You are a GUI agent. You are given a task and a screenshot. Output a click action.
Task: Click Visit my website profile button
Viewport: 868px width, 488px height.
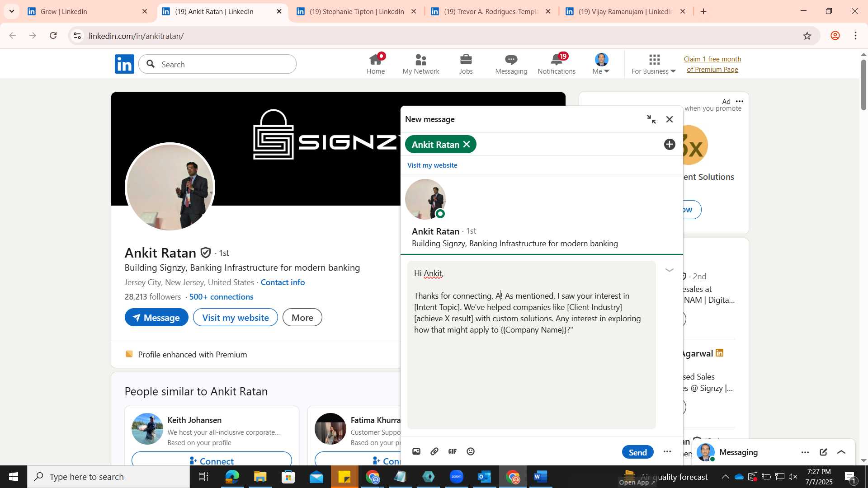[x=236, y=318]
